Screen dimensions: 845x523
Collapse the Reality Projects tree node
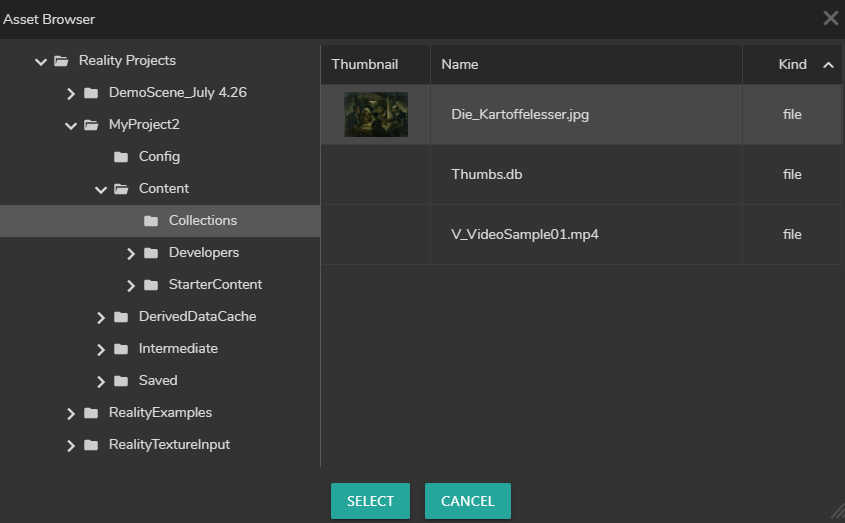[41, 62]
